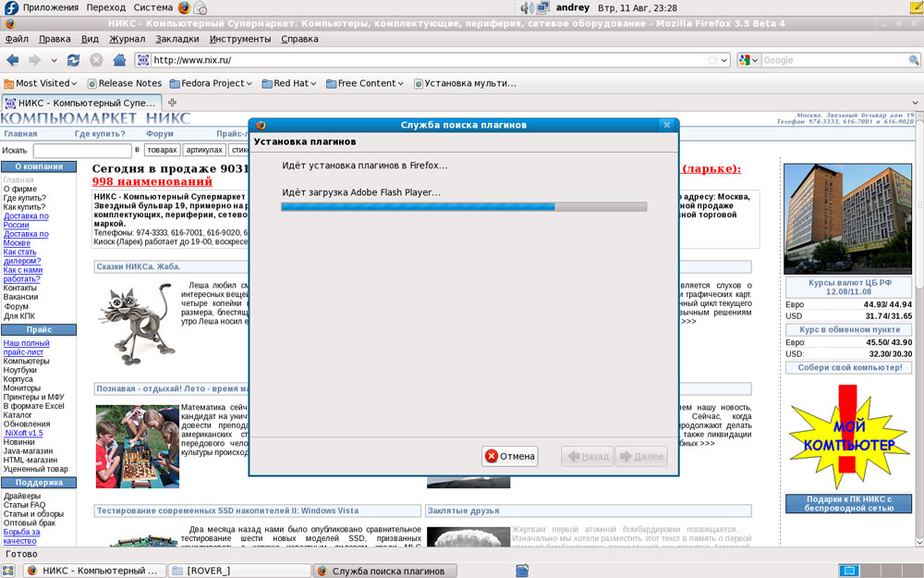
Task: Open the Google search engine selector
Action: [748, 60]
